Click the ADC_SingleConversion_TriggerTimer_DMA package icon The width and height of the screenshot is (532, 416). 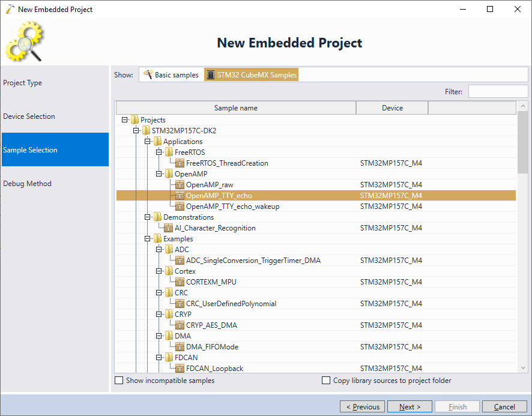point(180,261)
